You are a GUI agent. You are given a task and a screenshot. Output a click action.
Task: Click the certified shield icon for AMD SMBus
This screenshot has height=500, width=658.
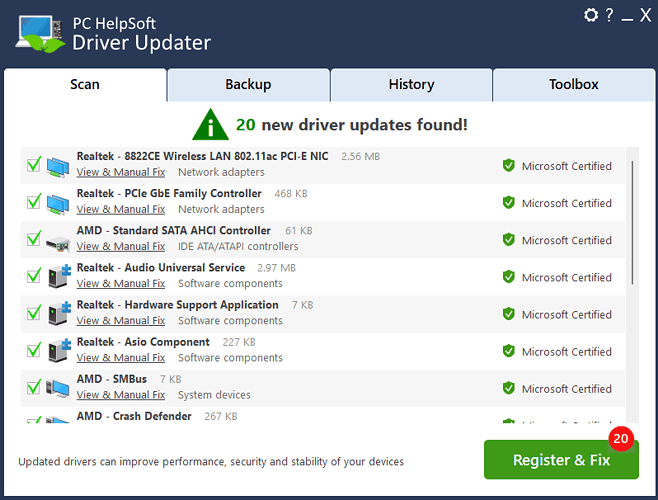[x=509, y=388]
